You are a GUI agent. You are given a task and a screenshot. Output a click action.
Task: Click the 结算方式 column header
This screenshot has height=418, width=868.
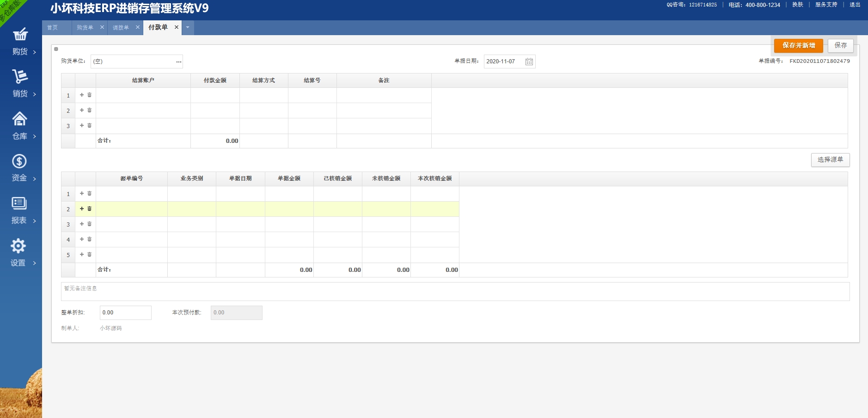pos(264,80)
